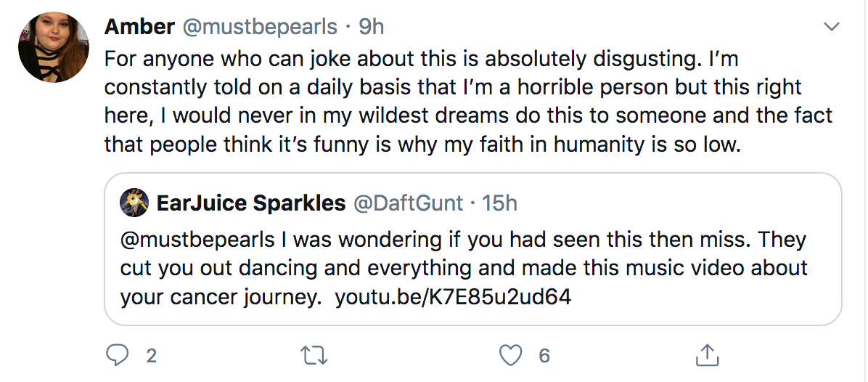Click the reply speech bubble icon
The image size is (868, 382).
tap(117, 355)
